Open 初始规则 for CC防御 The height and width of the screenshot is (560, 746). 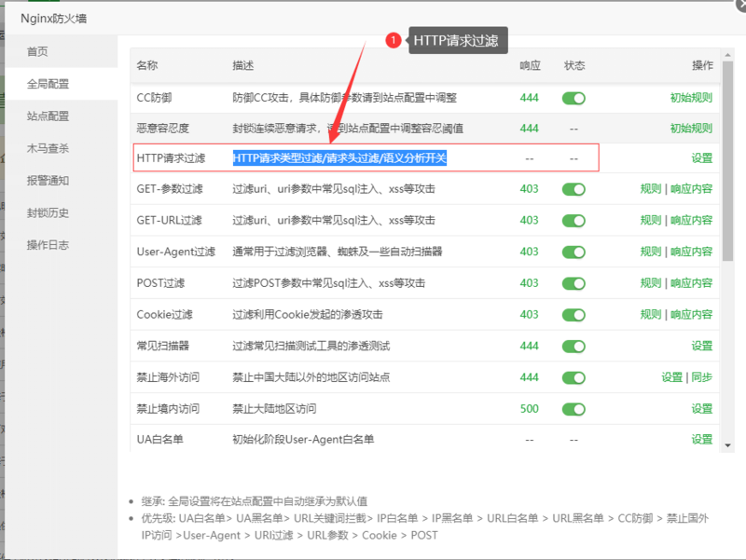click(691, 98)
